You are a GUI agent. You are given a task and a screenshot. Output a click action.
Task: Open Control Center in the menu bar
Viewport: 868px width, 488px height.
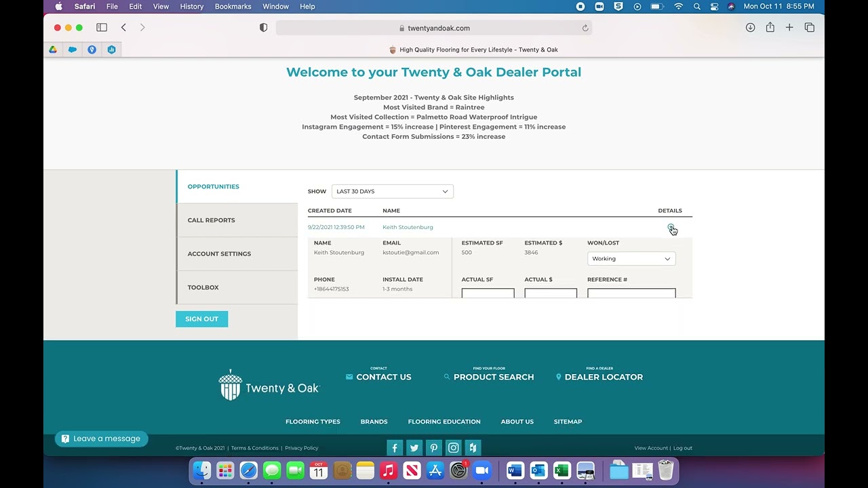[714, 6]
